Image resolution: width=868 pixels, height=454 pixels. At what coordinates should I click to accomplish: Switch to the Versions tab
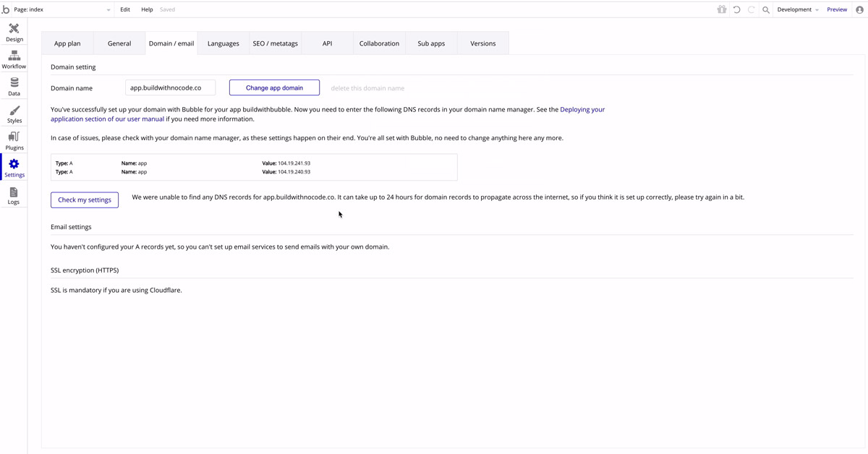483,43
